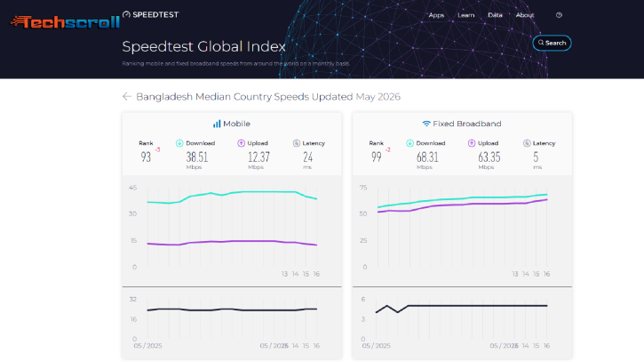Image resolution: width=644 pixels, height=362 pixels.
Task: Open the Learn menu
Action: [x=466, y=15]
